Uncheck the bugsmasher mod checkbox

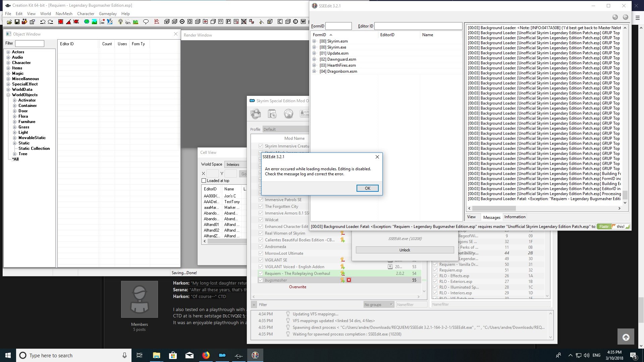[x=261, y=280]
